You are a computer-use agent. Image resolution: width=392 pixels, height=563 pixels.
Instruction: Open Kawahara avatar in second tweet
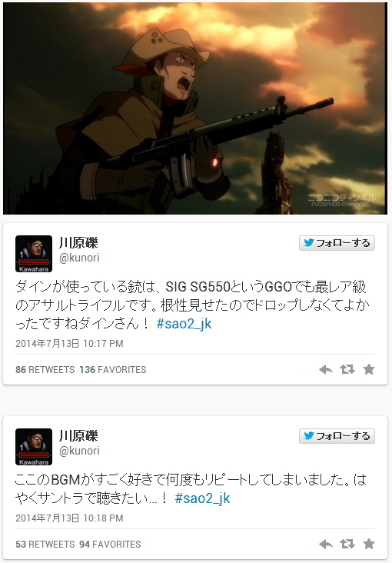(34, 447)
